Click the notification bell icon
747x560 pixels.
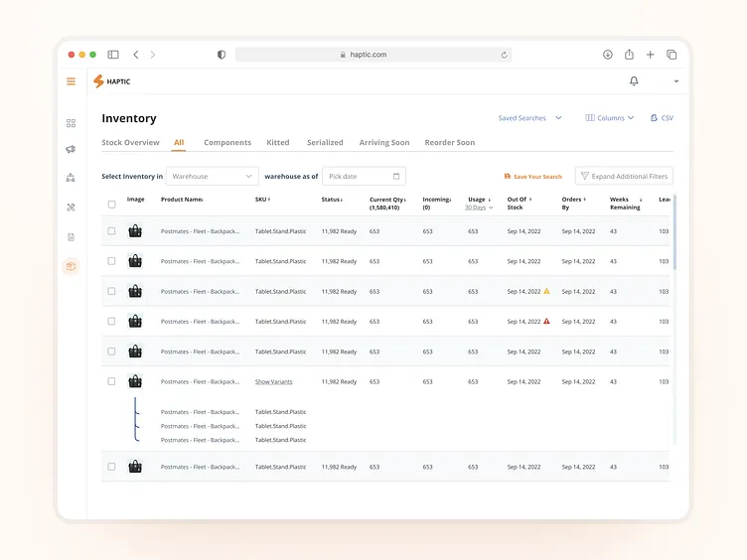pyautogui.click(x=634, y=81)
